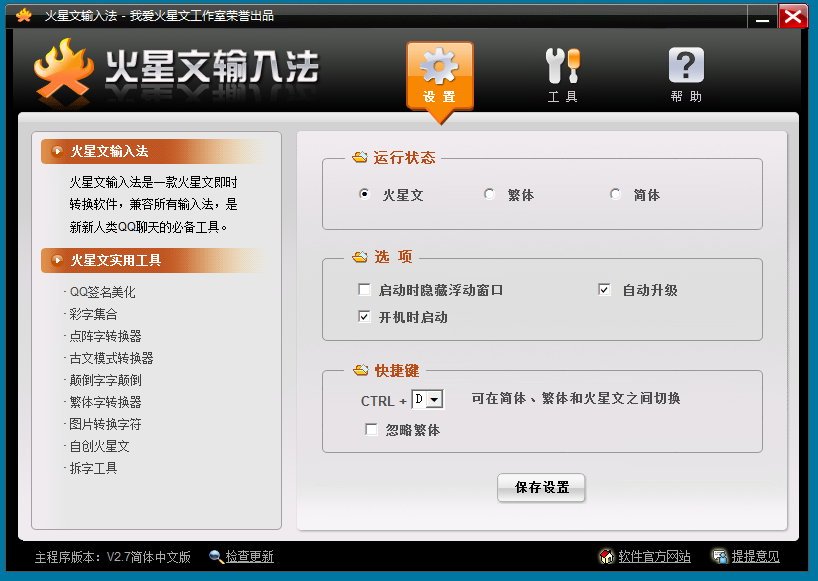The height and width of the screenshot is (581, 818).
Task: Click the 保存设置 button
Action: 541,488
